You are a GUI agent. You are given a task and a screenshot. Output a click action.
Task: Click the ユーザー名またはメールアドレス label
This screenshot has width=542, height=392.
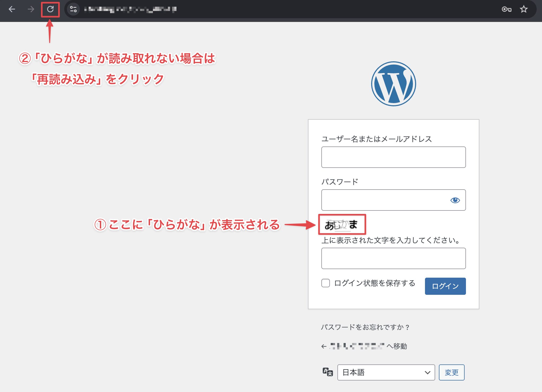(377, 139)
